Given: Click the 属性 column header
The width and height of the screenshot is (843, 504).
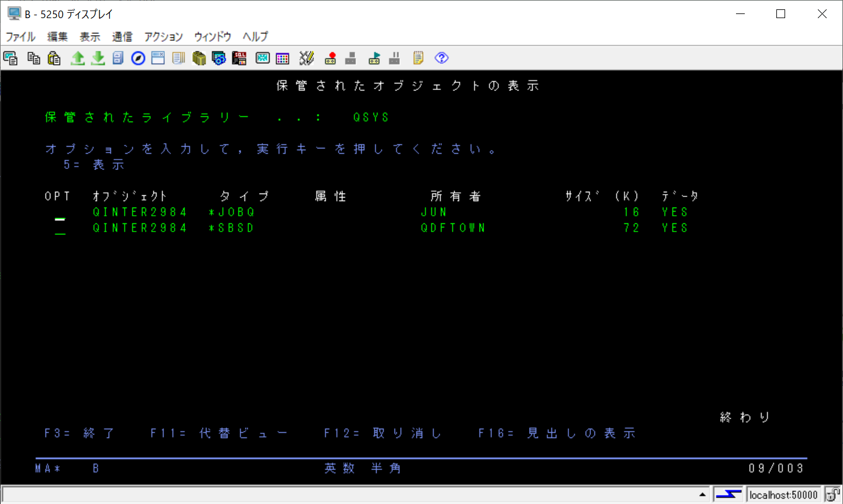Looking at the screenshot, I should pyautogui.click(x=331, y=196).
